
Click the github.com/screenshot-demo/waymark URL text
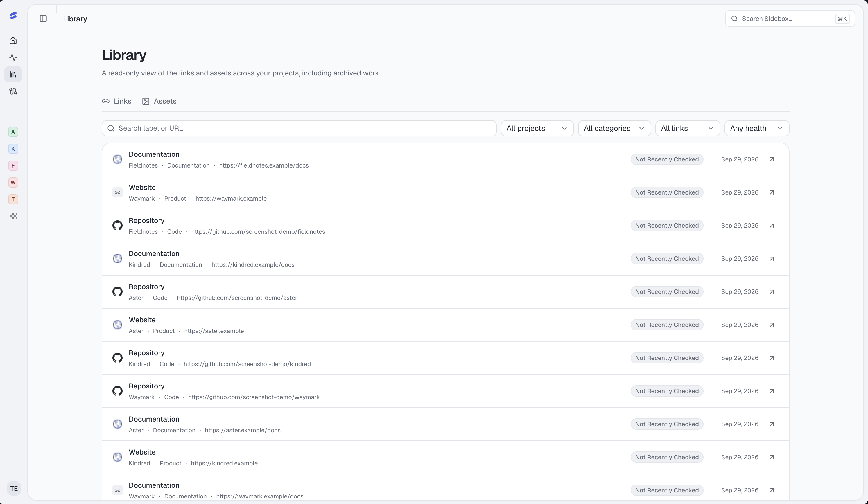pos(254,397)
